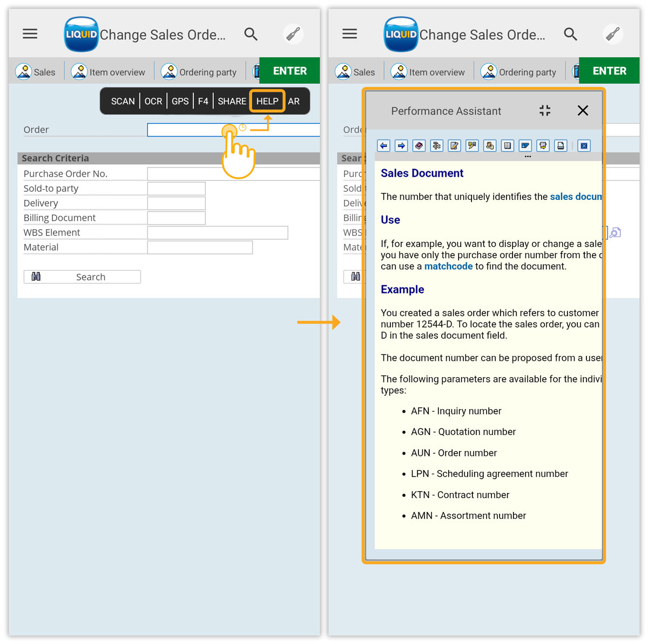This screenshot has height=644, width=648.
Task: Select the Ordering party tab in the left screen
Action: [199, 71]
